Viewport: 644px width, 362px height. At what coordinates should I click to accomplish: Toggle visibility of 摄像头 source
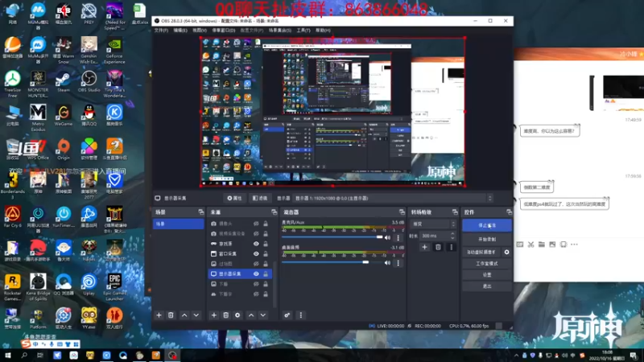pyautogui.click(x=256, y=224)
